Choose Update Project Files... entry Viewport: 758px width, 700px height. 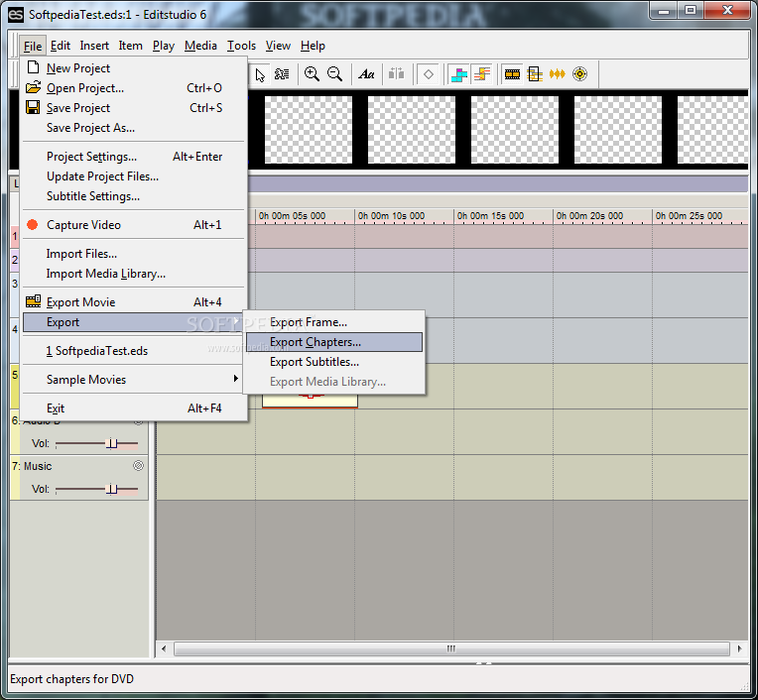pyautogui.click(x=133, y=176)
